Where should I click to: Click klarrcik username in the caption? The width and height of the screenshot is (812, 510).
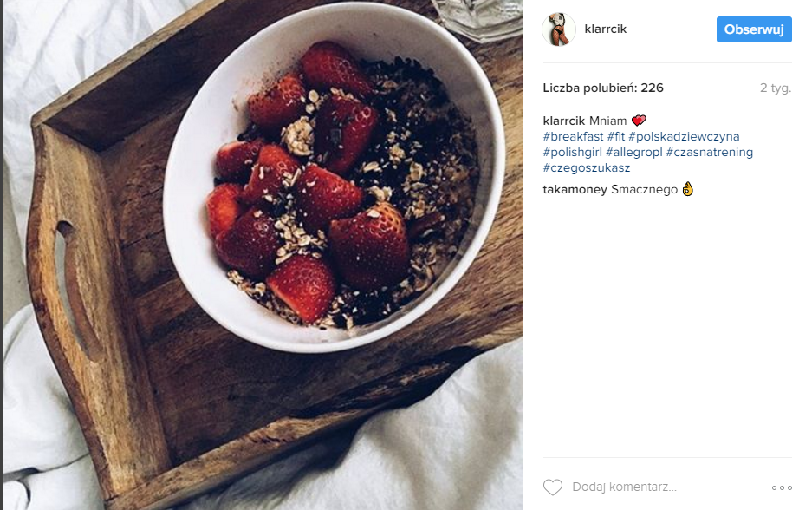[563, 121]
